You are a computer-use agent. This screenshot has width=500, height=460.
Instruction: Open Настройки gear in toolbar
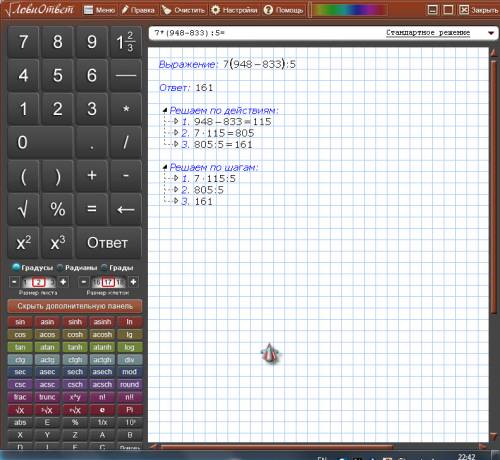(x=216, y=10)
